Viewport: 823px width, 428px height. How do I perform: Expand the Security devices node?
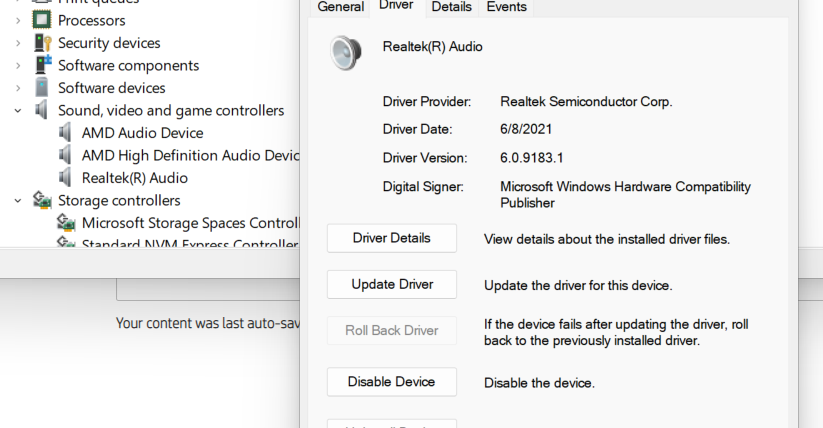pyautogui.click(x=17, y=43)
